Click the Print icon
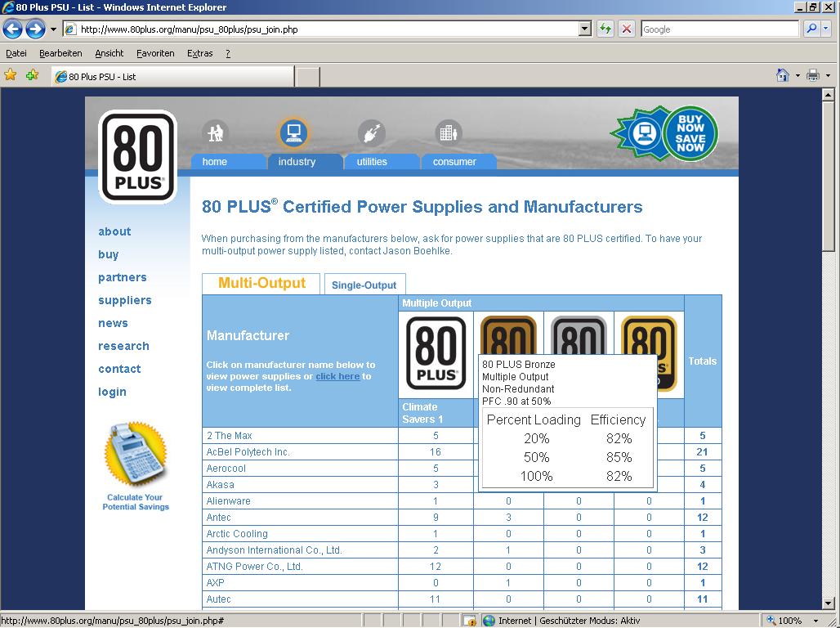840x628 pixels. (x=813, y=75)
